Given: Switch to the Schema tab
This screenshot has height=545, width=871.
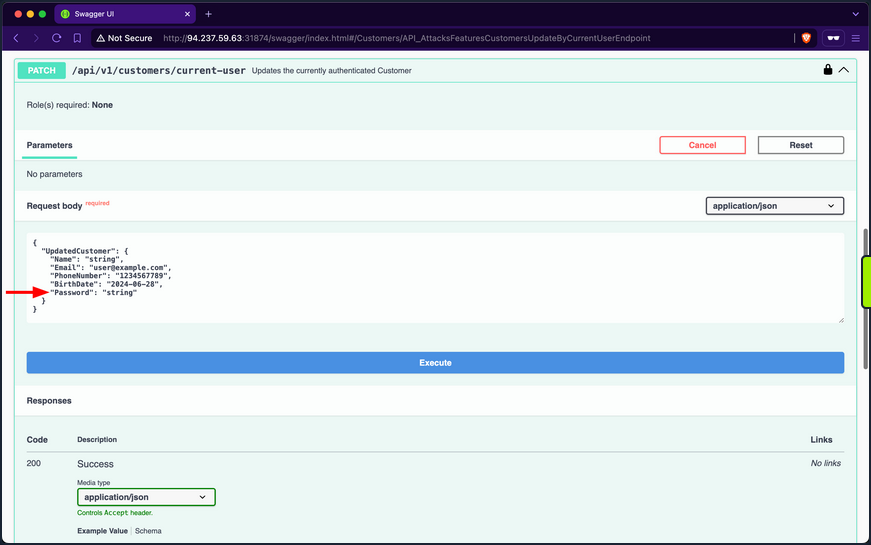Looking at the screenshot, I should 148,531.
